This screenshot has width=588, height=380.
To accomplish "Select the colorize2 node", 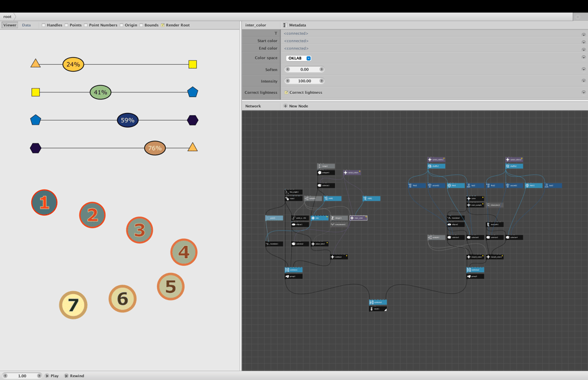I will tap(300, 244).
